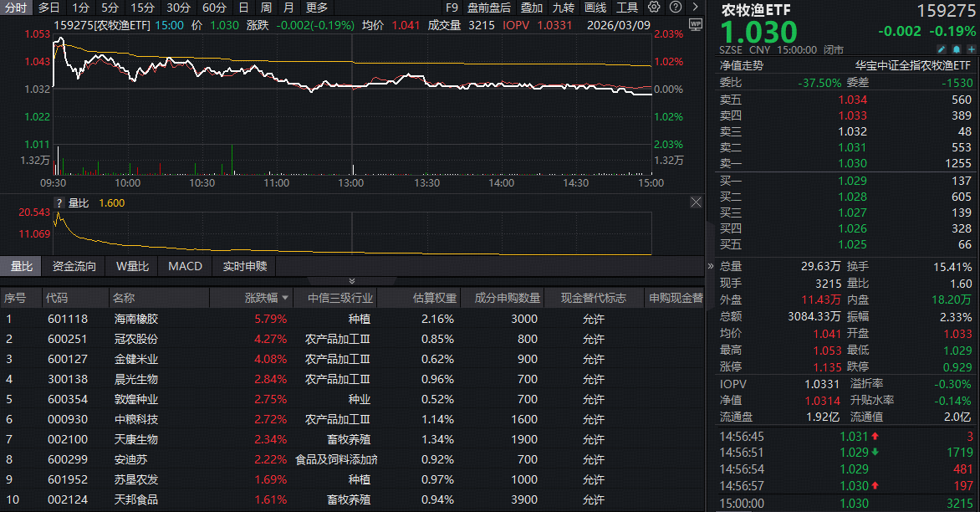
Task: Sort by 涨跌幅 column dropdown arrow
Action: point(286,298)
